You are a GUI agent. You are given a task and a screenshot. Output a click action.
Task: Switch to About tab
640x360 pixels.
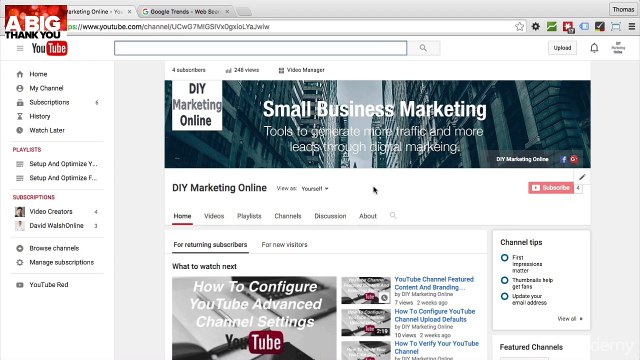pos(368,216)
